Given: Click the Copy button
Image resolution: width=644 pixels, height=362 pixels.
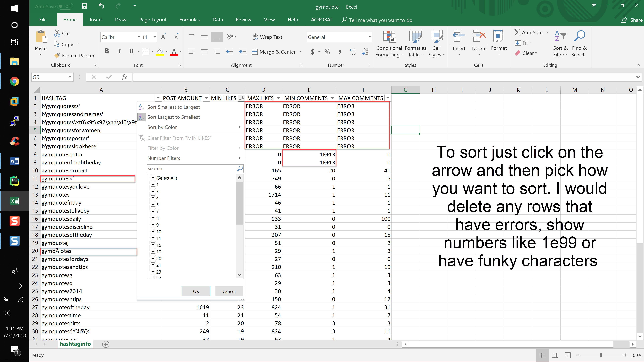Looking at the screenshot, I should [64, 44].
